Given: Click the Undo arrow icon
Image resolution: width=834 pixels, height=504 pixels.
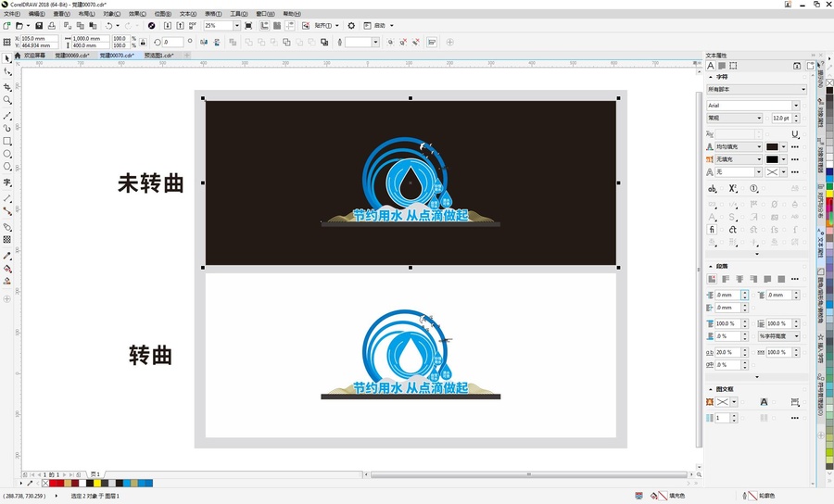Looking at the screenshot, I should [x=108, y=26].
